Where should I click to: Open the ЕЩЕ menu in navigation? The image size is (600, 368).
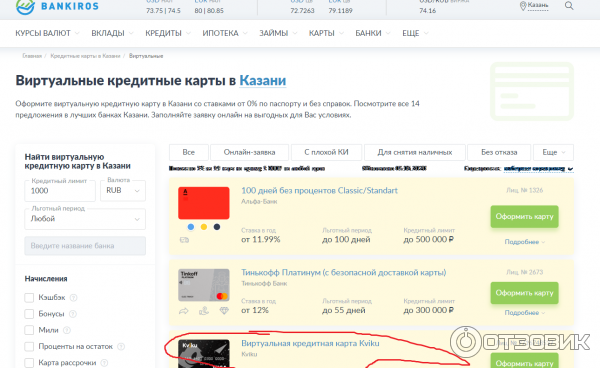click(415, 33)
